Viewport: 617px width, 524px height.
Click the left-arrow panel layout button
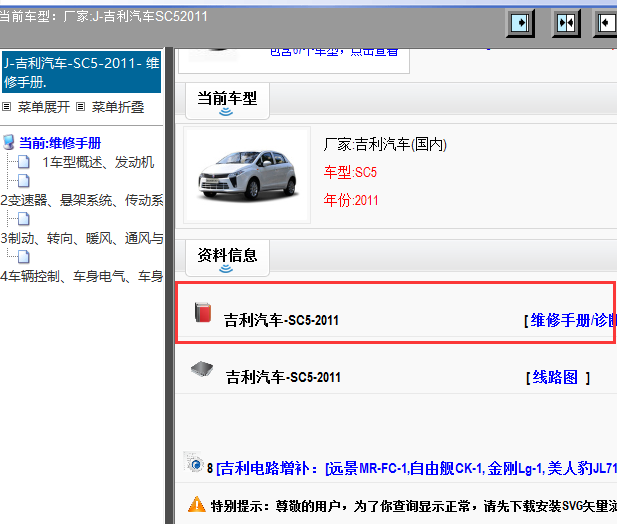(x=606, y=23)
